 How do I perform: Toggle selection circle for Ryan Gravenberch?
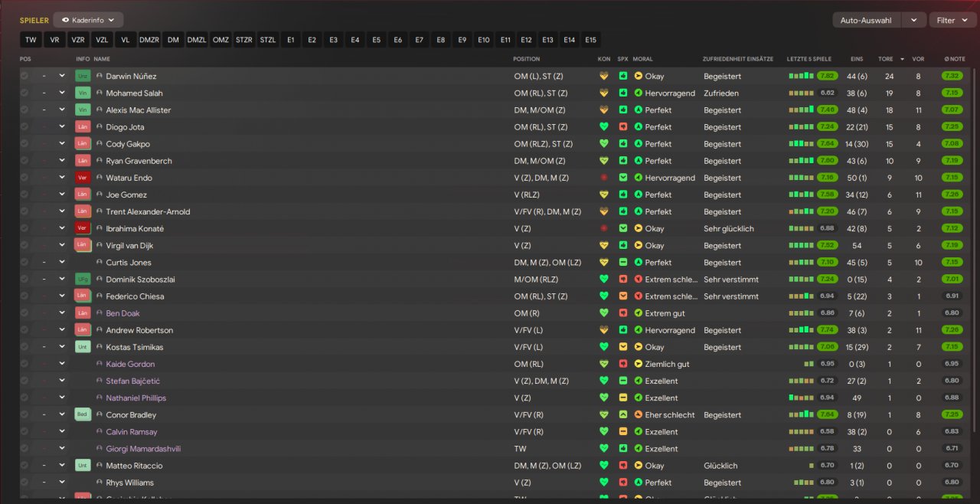pos(24,161)
